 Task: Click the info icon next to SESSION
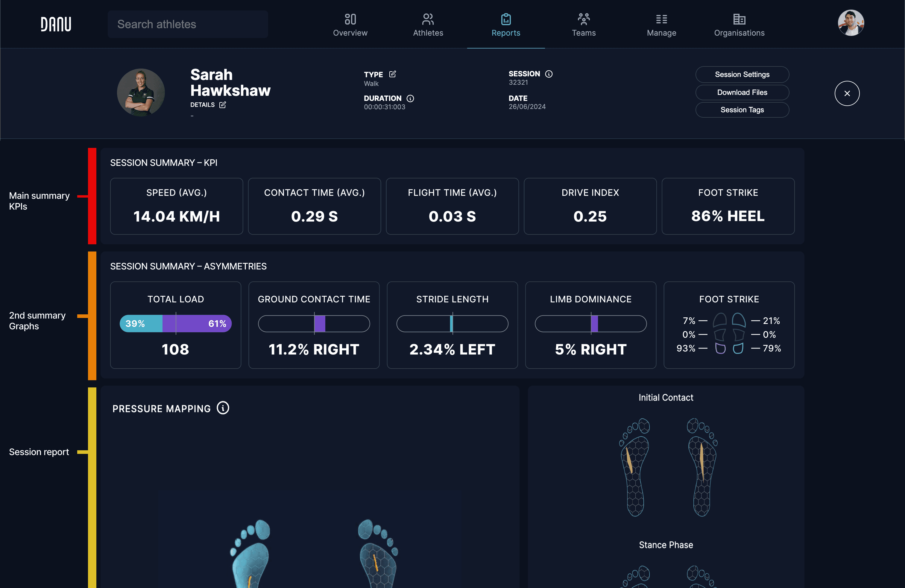[549, 74]
